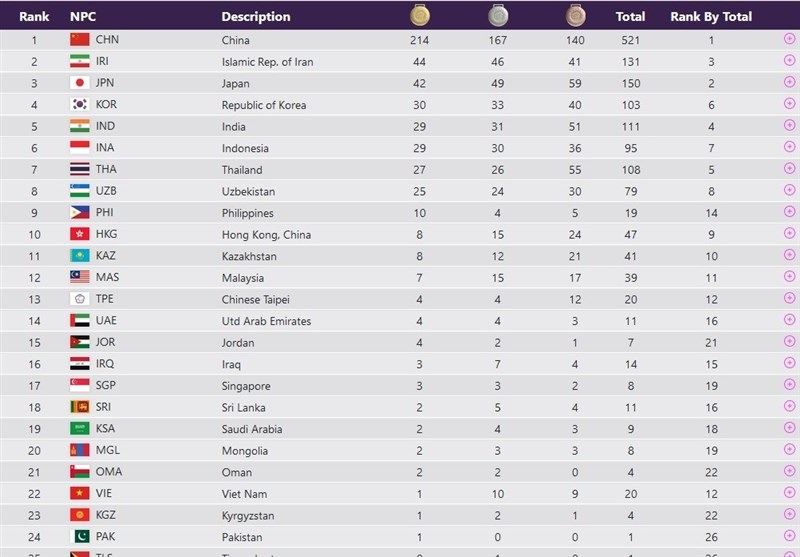The width and height of the screenshot is (800, 557).
Task: Click the Japan flag icon
Action: (x=80, y=83)
